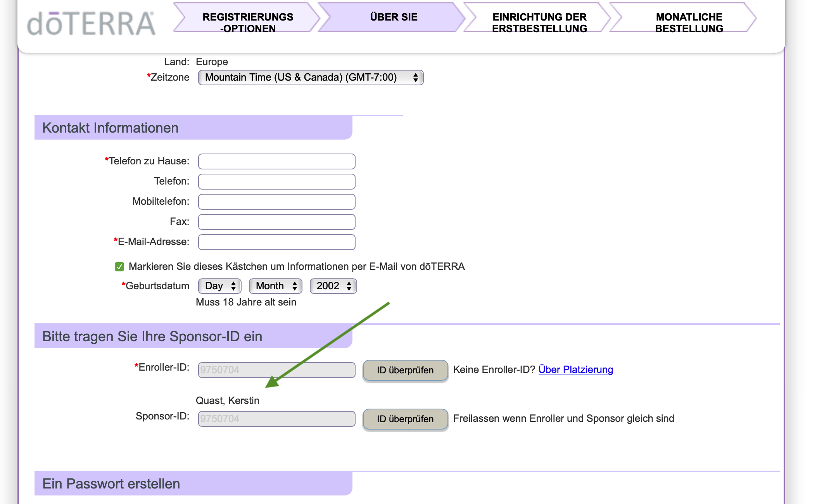This screenshot has height=504, width=829.
Task: Click the name Quast, Kerstin
Action: pyautogui.click(x=228, y=400)
